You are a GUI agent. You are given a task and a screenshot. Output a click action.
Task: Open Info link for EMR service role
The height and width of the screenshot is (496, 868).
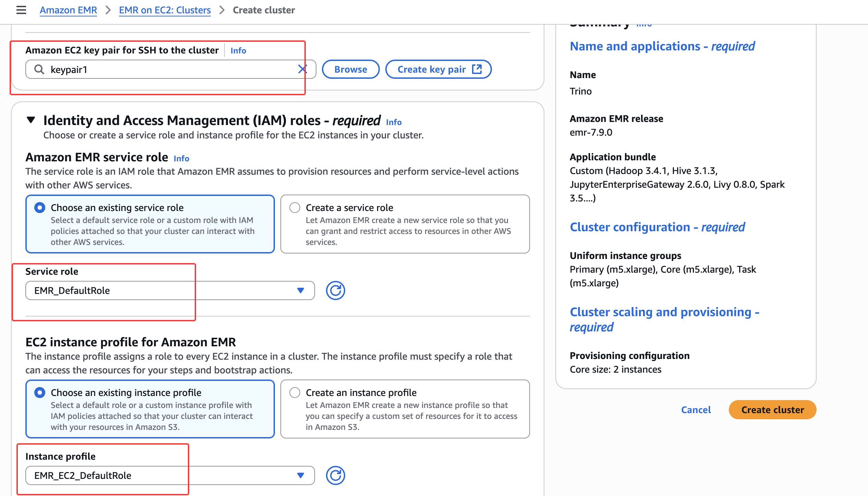(181, 158)
